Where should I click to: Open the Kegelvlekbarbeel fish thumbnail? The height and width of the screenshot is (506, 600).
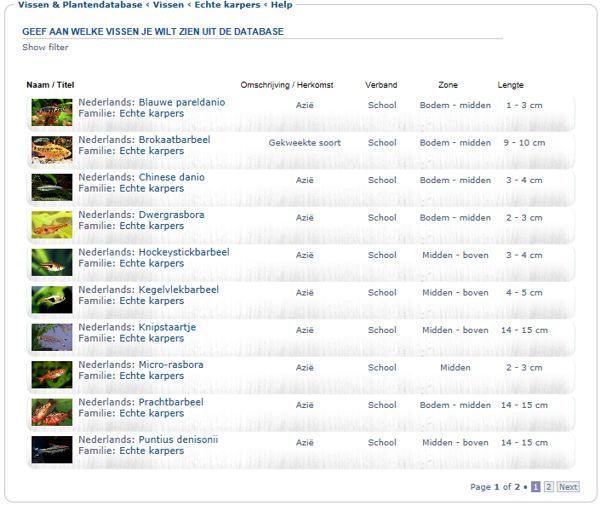tap(52, 300)
